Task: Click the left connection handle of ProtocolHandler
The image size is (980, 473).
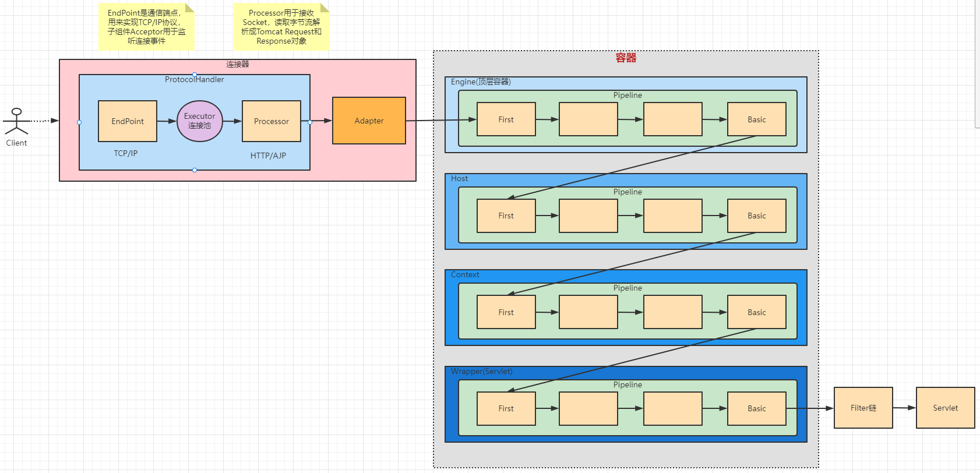Action: [x=79, y=122]
